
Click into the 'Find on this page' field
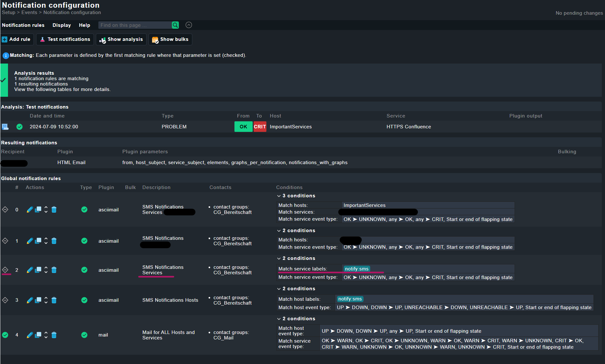(x=134, y=25)
